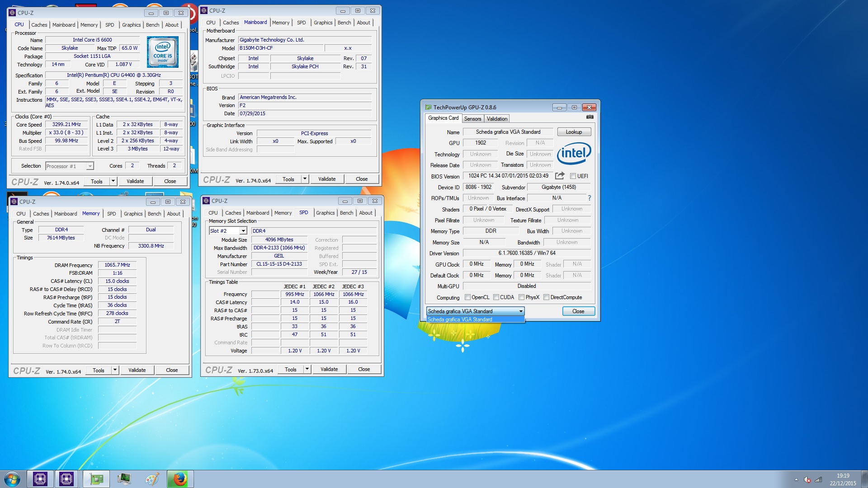Screen dimensions: 868x488
Task: Click the BIOS date 07/29/2015
Action: [x=305, y=113]
